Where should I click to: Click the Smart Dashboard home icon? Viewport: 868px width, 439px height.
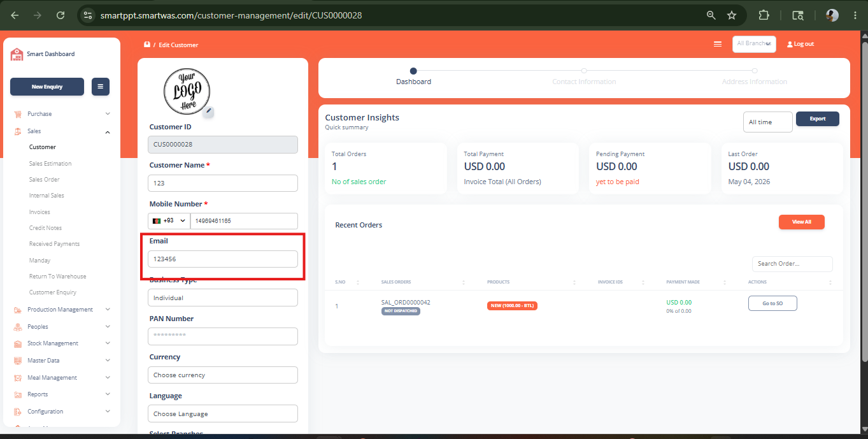pos(17,54)
